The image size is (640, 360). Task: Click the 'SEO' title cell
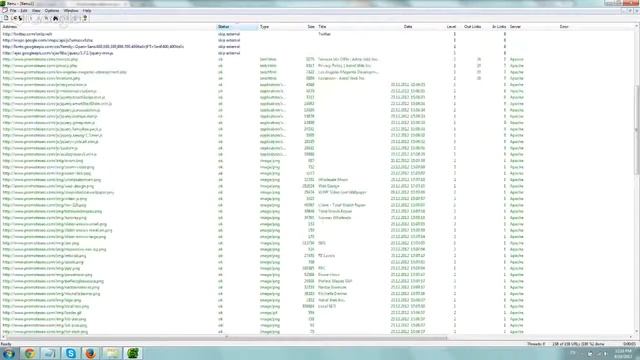[x=322, y=243]
